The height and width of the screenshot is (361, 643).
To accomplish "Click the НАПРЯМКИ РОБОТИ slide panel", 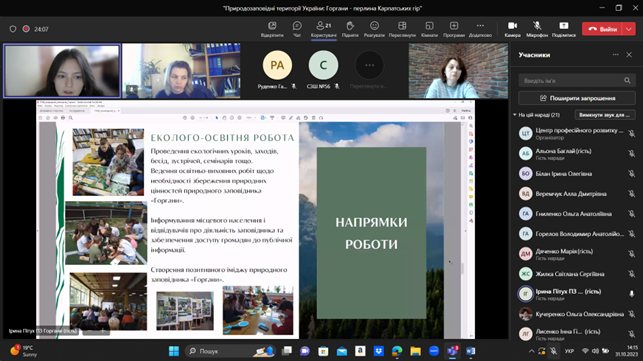I will pos(371,233).
